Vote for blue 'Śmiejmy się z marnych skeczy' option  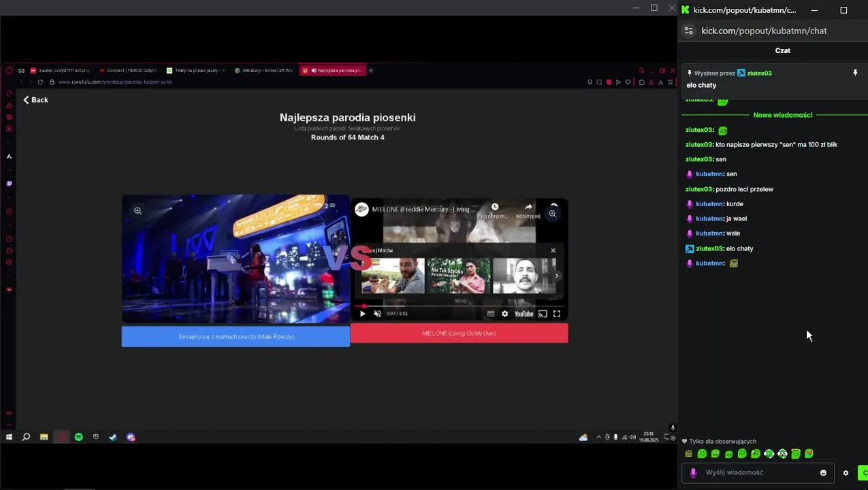tap(236, 337)
